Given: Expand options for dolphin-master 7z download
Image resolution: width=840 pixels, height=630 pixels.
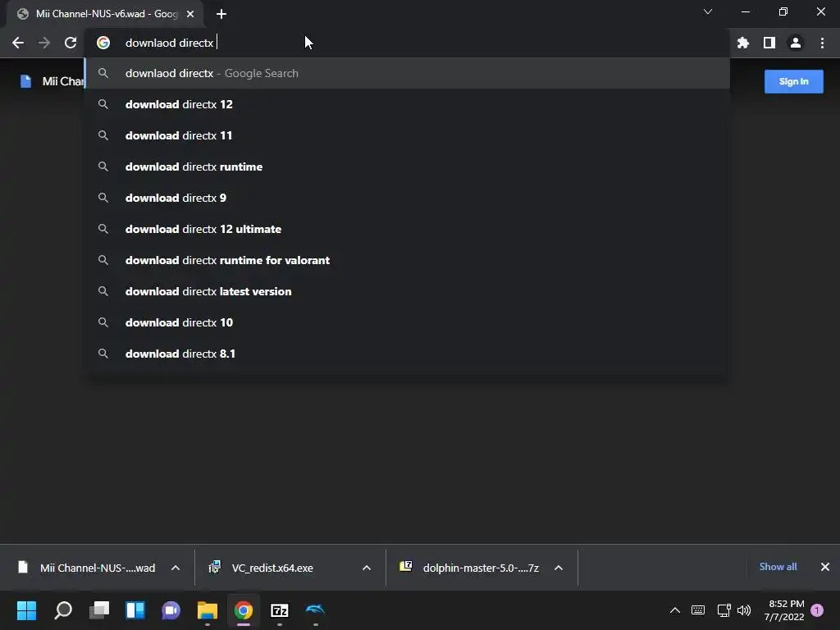Looking at the screenshot, I should [x=558, y=568].
